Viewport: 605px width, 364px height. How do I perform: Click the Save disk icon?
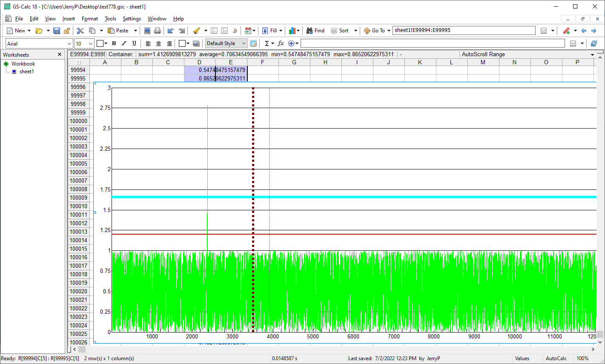(x=57, y=31)
